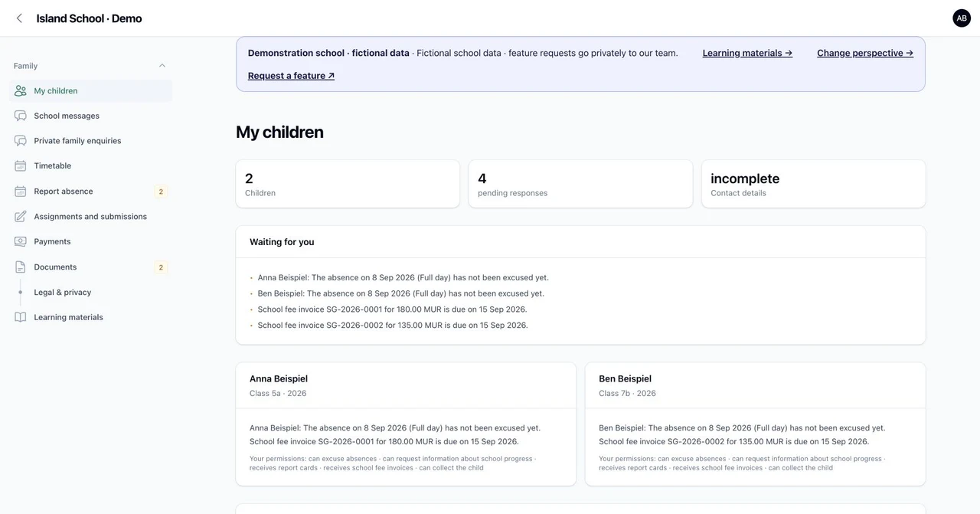Open Assignments and submissions
This screenshot has width=980, height=514.
tap(91, 217)
